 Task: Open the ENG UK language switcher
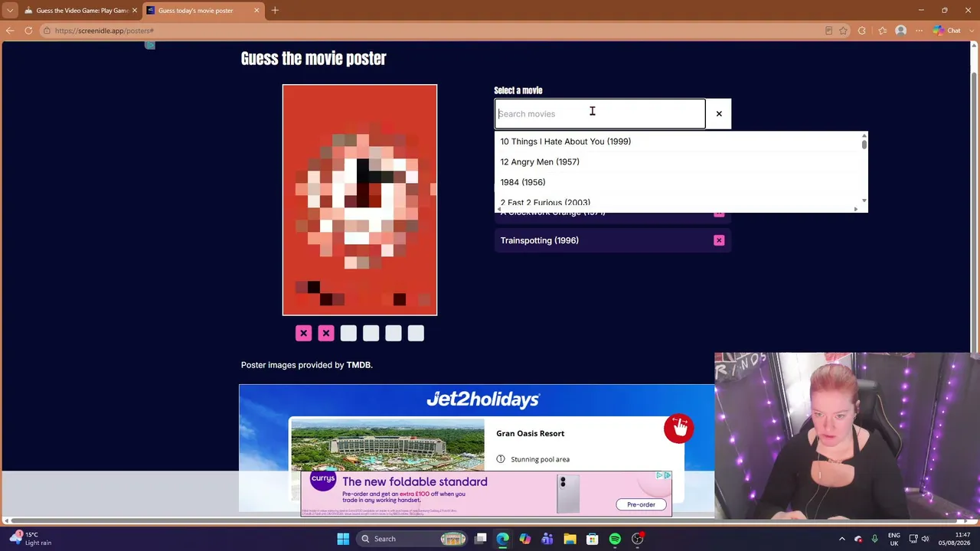pyautogui.click(x=894, y=539)
